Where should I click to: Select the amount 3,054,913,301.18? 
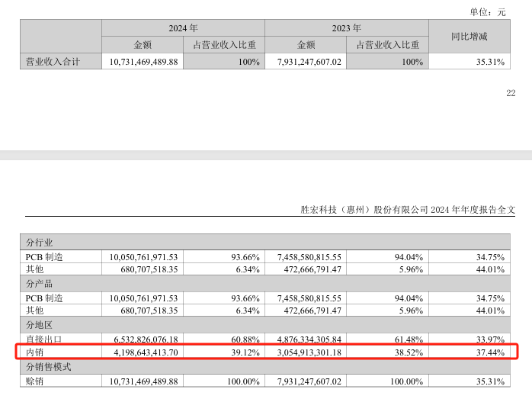[309, 352]
